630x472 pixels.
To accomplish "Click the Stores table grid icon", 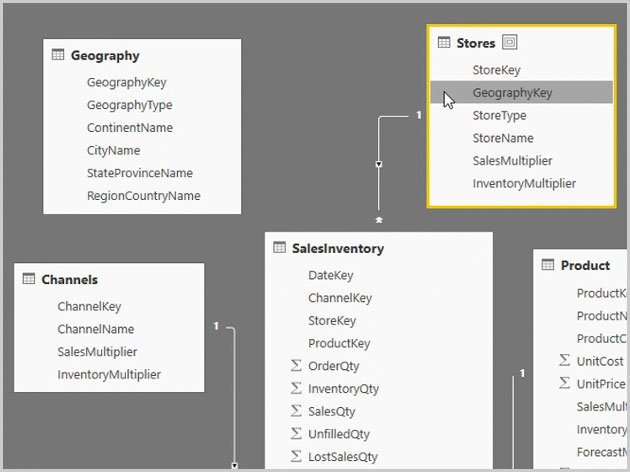I will click(444, 42).
